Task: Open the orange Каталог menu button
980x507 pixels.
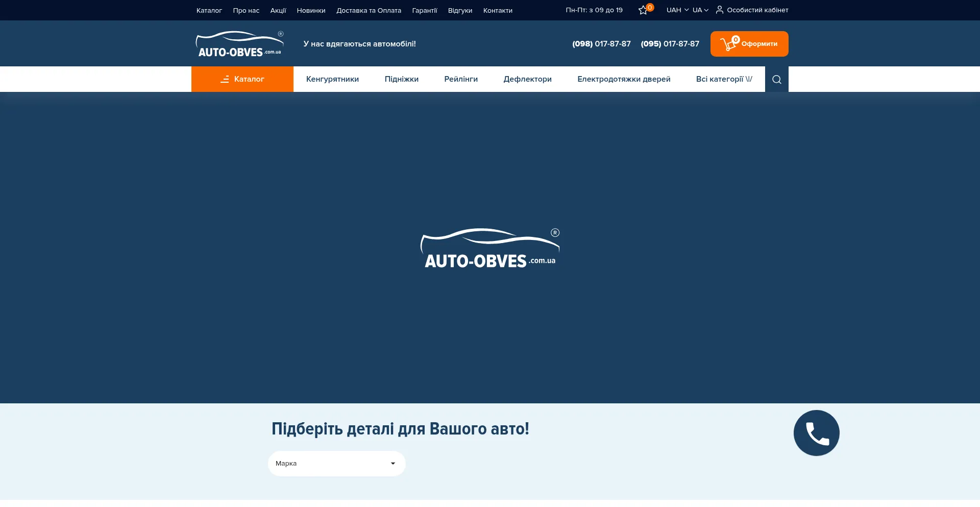Action: point(242,79)
